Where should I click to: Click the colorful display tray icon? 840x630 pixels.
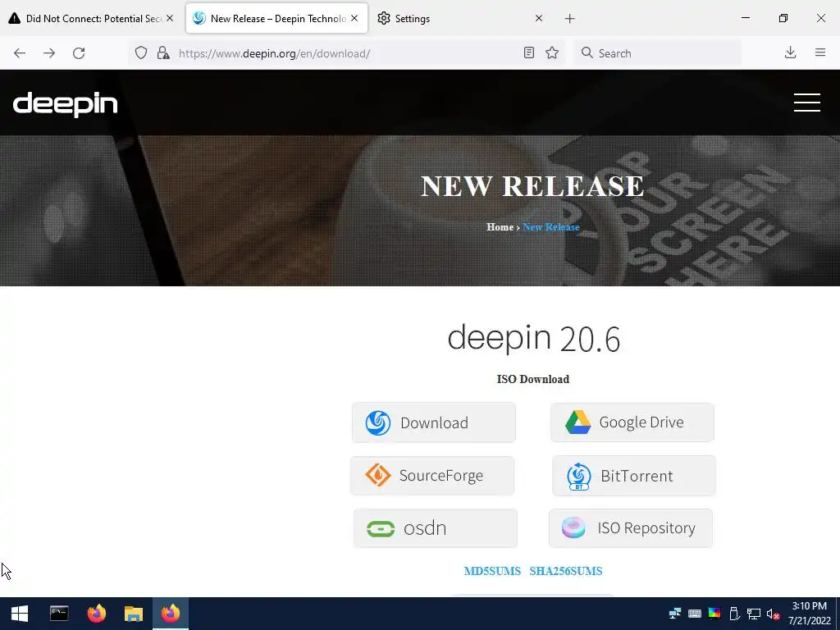pos(714,614)
